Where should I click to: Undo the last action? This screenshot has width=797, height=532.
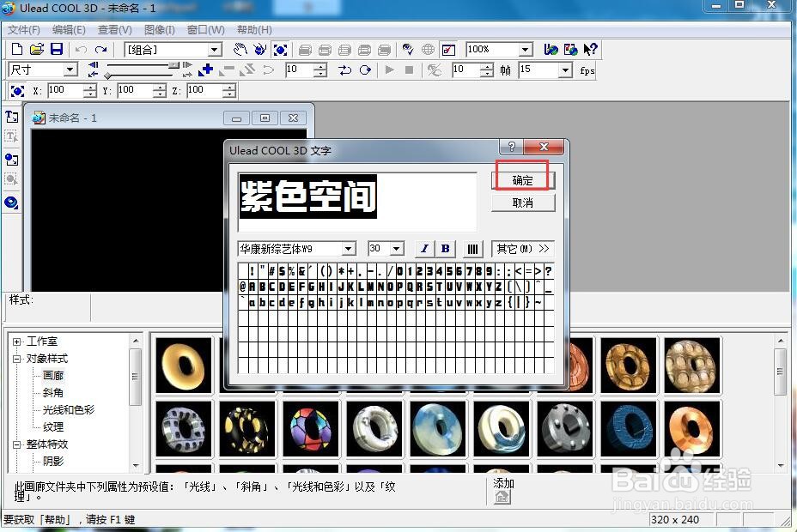pyautogui.click(x=81, y=49)
